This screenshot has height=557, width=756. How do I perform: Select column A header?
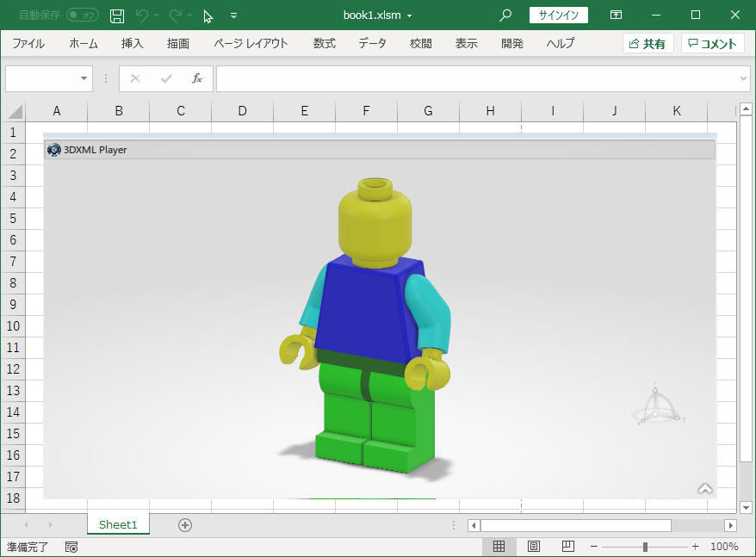[x=57, y=111]
